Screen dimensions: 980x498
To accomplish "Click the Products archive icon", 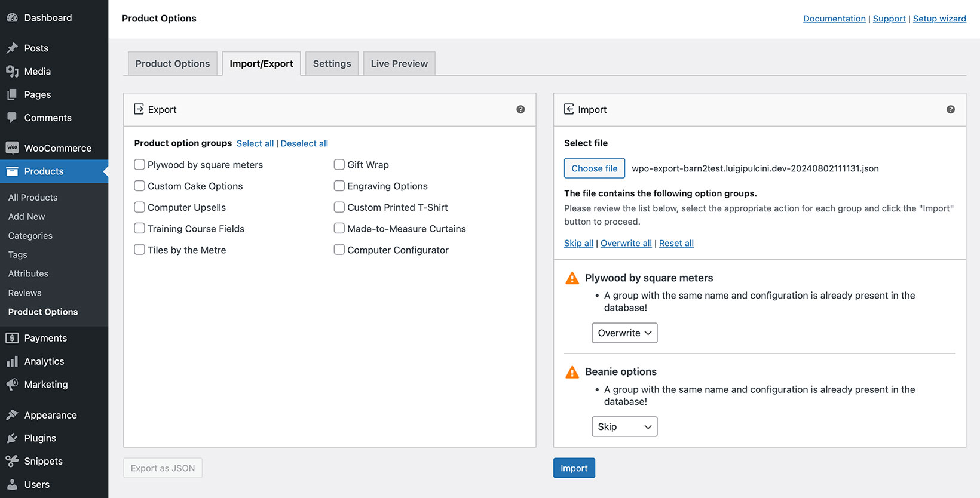I will (12, 171).
